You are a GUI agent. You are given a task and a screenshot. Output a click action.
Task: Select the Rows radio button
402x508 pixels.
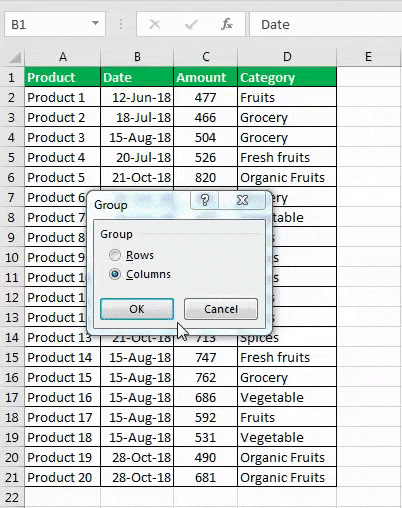click(115, 255)
